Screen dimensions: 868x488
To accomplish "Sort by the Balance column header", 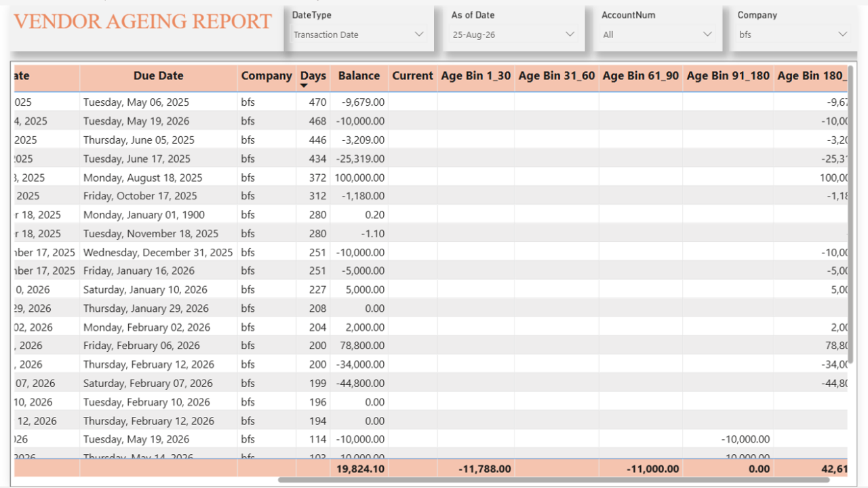I will click(x=359, y=76).
